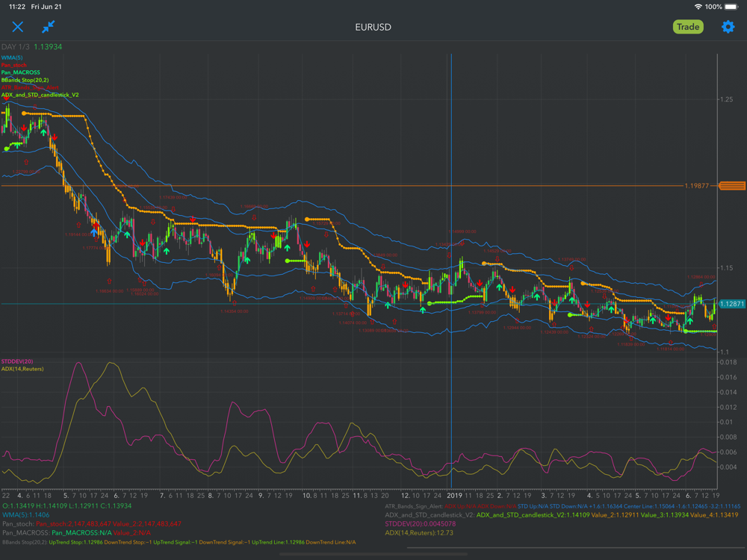Select the STDDEV(20) sub-chart label
The height and width of the screenshot is (560, 747).
(x=17, y=361)
